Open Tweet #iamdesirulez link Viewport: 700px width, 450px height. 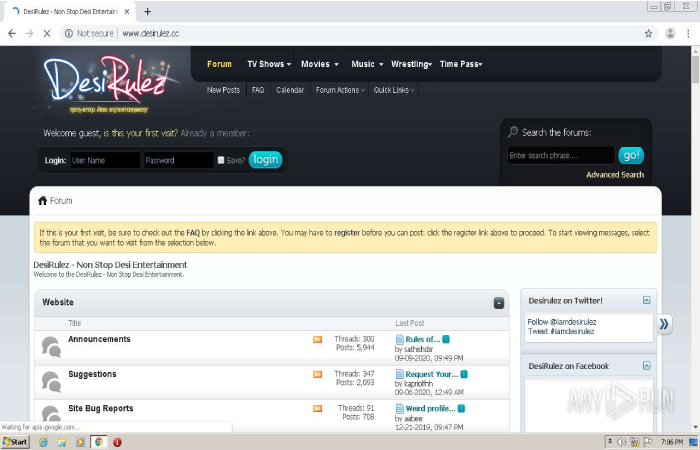coord(561,331)
